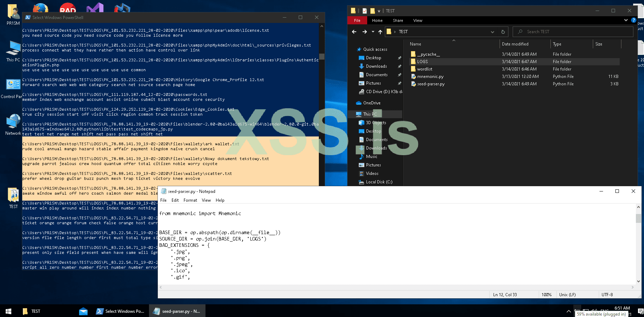Open the Notepad Edit menu
The width and height of the screenshot is (644, 317).
pyautogui.click(x=175, y=200)
